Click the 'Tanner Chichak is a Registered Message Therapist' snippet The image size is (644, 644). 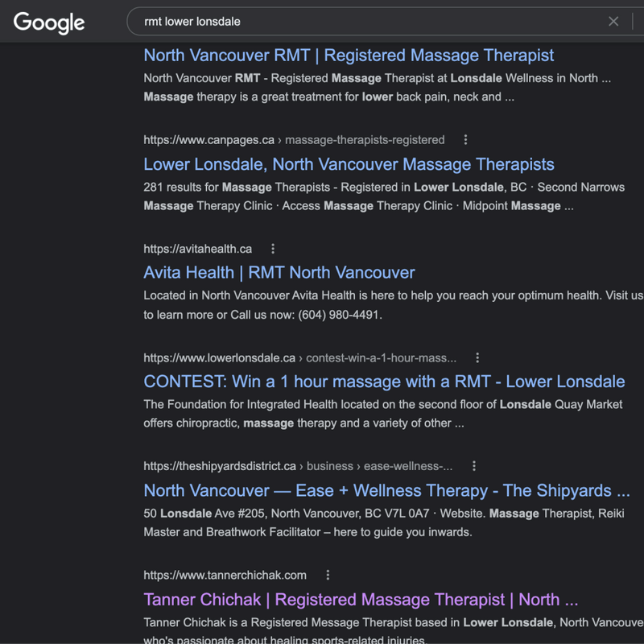pyautogui.click(x=394, y=631)
